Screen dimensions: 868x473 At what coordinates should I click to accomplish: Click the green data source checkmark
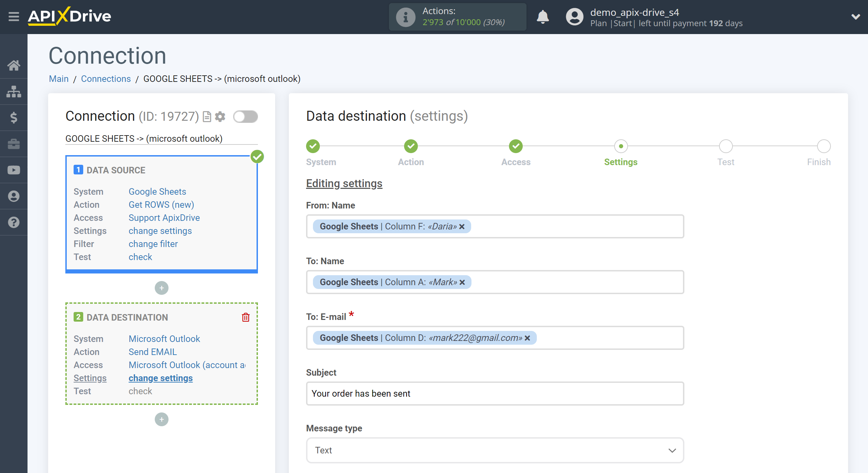tap(257, 157)
